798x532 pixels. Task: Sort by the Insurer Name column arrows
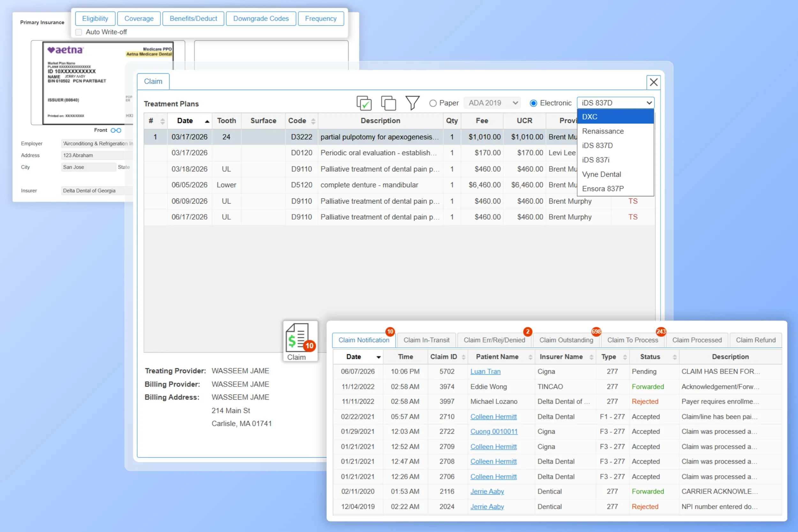coord(591,357)
